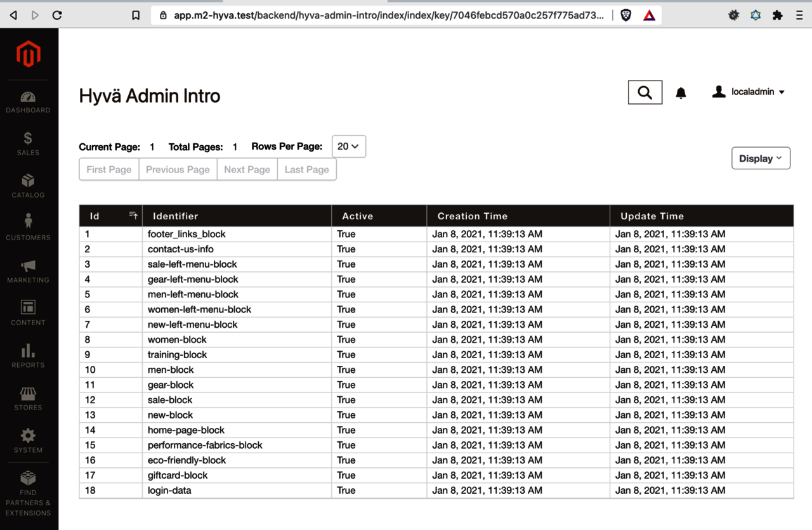The height and width of the screenshot is (530, 812).
Task: Expand the localadmin account dropdown
Action: pos(749,92)
